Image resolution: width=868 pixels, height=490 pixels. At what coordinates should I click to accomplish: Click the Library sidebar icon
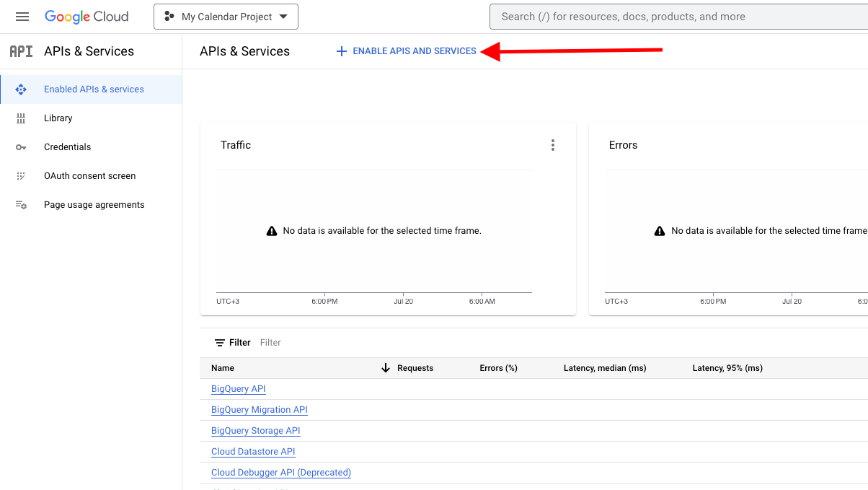pos(21,118)
